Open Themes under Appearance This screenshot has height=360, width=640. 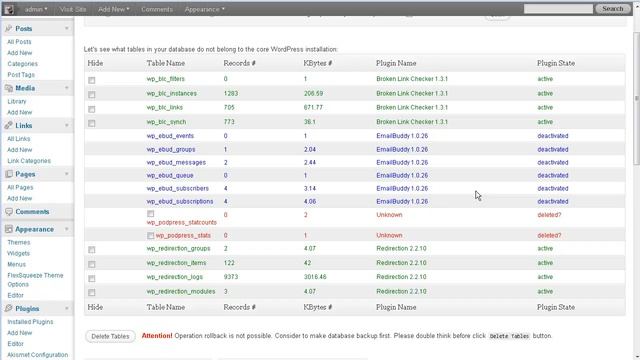[x=18, y=242]
